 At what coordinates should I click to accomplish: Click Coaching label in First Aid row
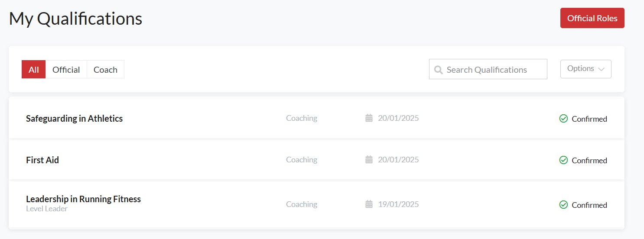click(302, 160)
